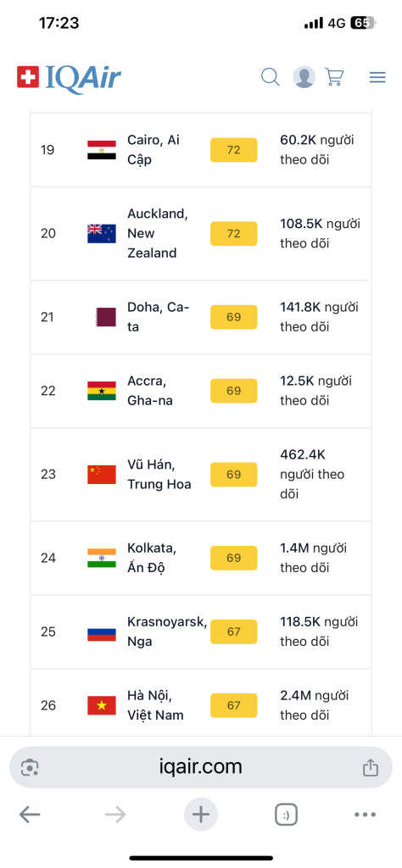Tap the IQAir logo
The width and height of the screenshot is (402, 868).
(x=69, y=78)
